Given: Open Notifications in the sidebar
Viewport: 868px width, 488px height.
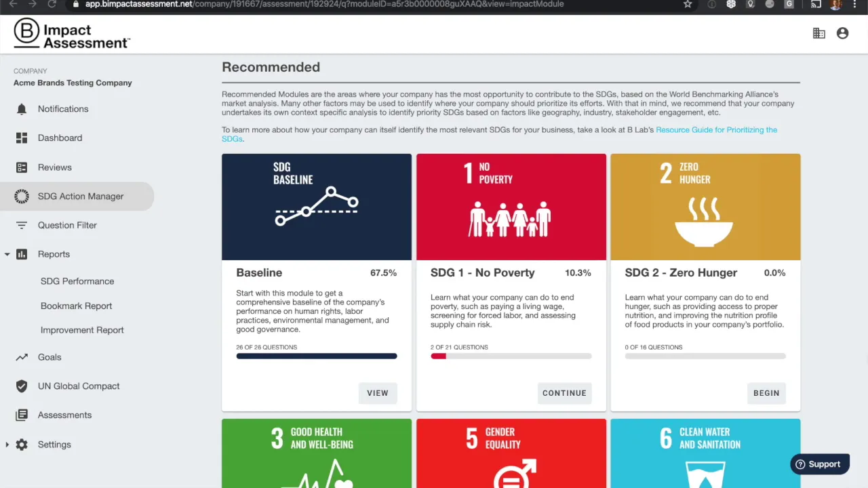Looking at the screenshot, I should [63, 109].
